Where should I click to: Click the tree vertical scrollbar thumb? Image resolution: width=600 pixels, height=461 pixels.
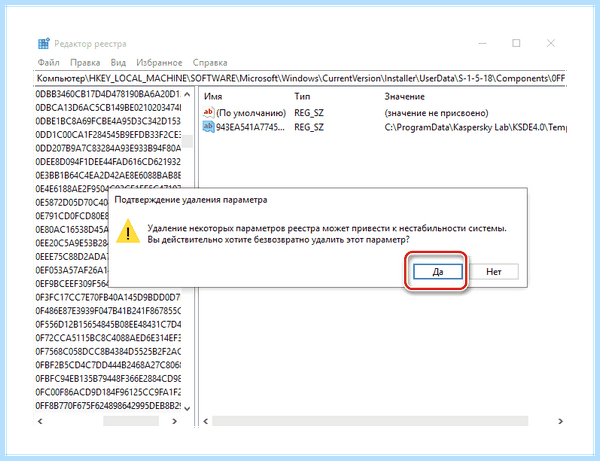(187, 141)
